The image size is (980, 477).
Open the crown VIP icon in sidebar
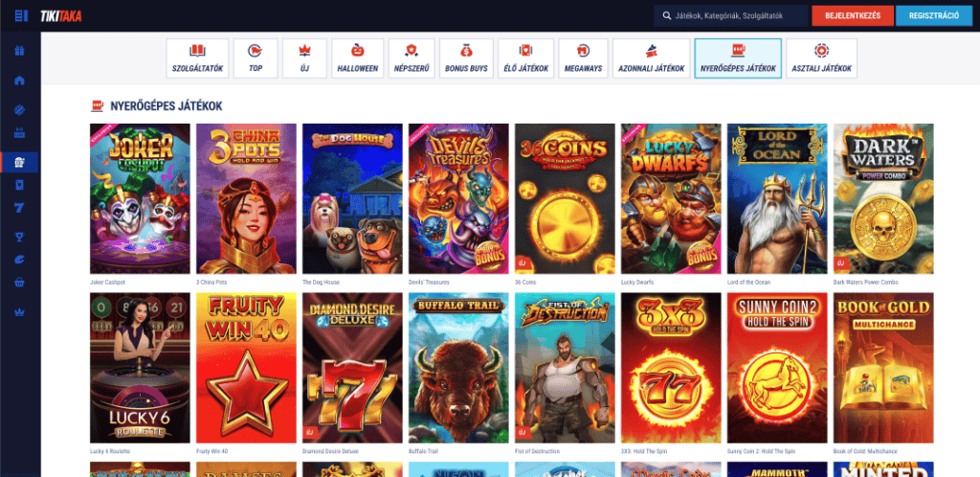pyautogui.click(x=20, y=312)
